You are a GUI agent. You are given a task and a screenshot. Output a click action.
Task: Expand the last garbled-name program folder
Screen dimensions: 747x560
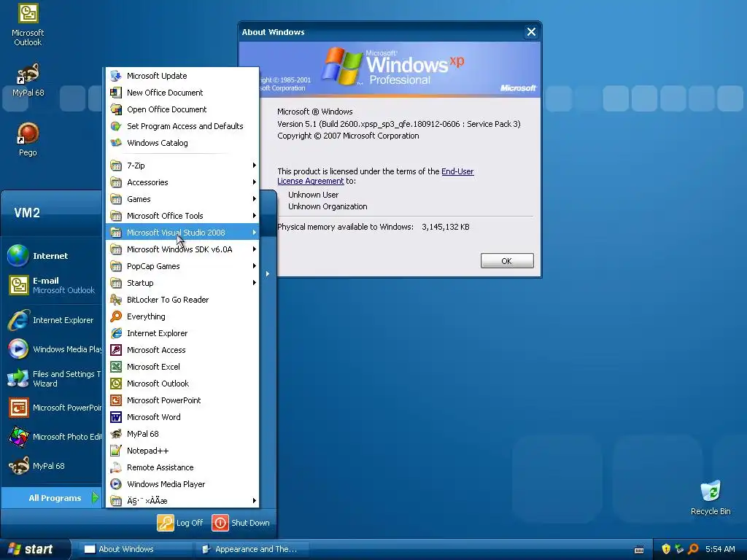(x=182, y=500)
